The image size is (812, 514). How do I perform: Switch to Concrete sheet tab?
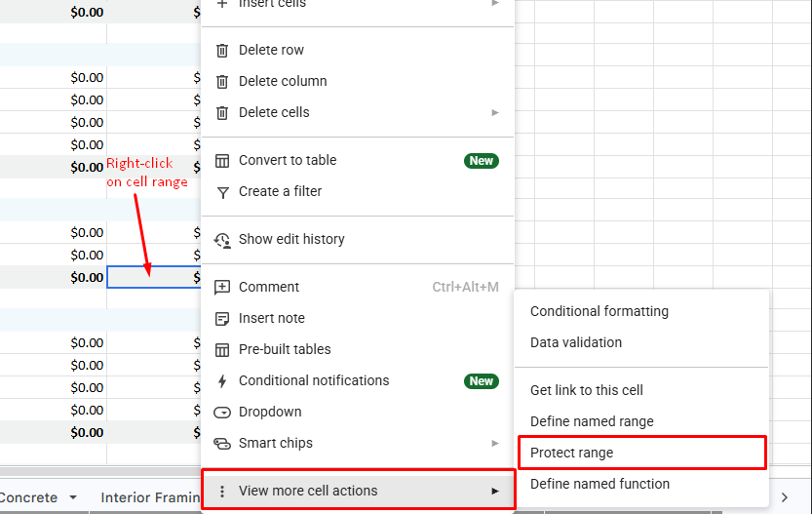point(28,497)
